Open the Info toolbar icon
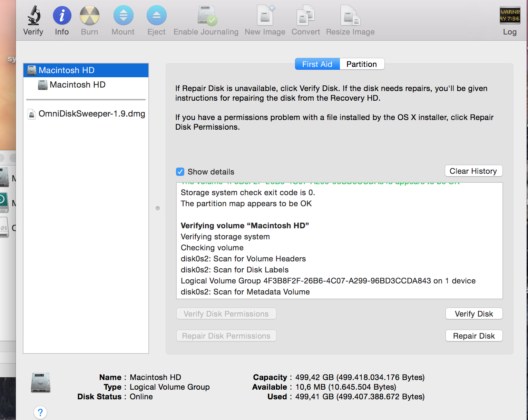The image size is (528, 420). (62, 16)
